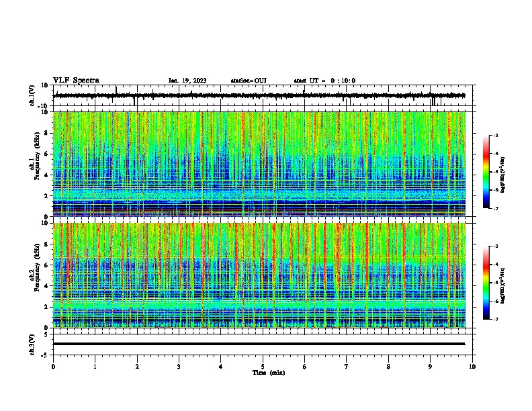Screen dimensions: 532x411
Task: Click the "6" kHz tick on ch.2 spectrogram axis
Action: coord(46,265)
